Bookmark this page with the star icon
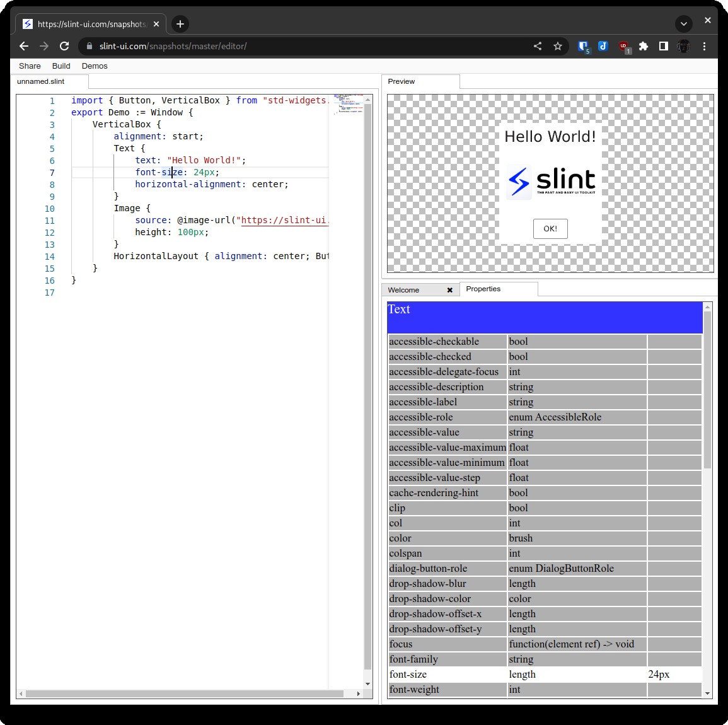This screenshot has width=728, height=725. pyautogui.click(x=558, y=46)
